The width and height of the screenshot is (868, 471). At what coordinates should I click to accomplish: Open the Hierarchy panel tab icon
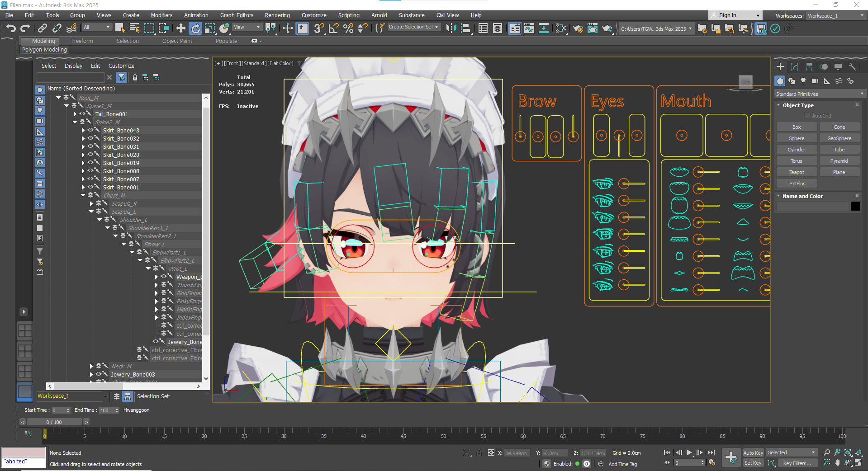(809, 66)
